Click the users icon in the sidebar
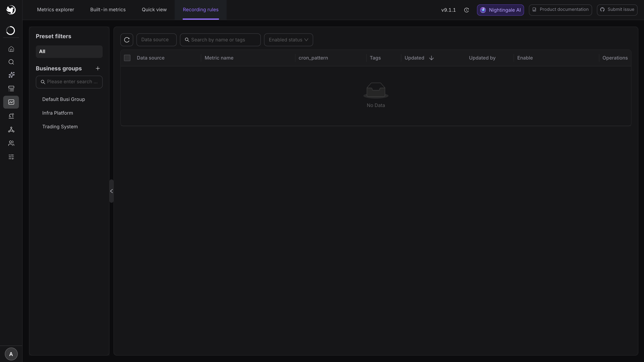The height and width of the screenshot is (362, 644). coord(11,143)
